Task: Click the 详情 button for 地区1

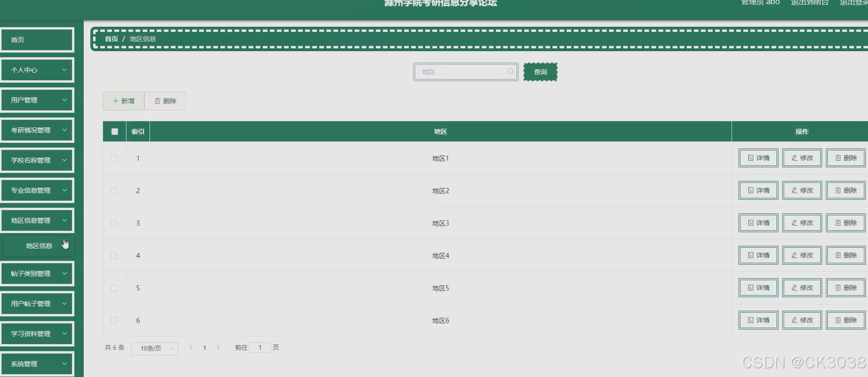Action: click(758, 158)
